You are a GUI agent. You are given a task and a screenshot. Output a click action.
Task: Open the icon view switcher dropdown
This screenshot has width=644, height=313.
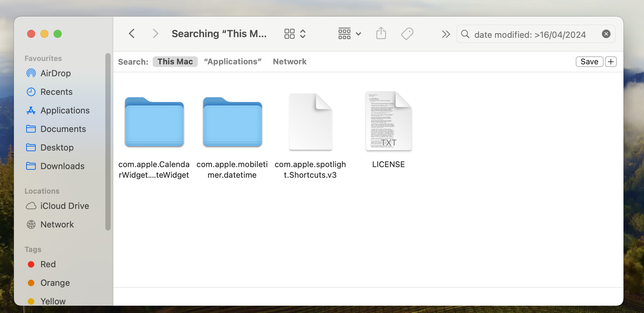(x=295, y=33)
